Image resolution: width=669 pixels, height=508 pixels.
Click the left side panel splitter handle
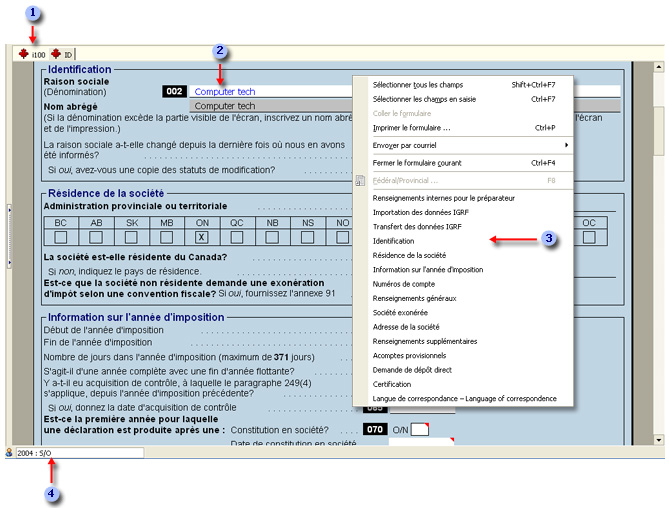tap(9, 237)
